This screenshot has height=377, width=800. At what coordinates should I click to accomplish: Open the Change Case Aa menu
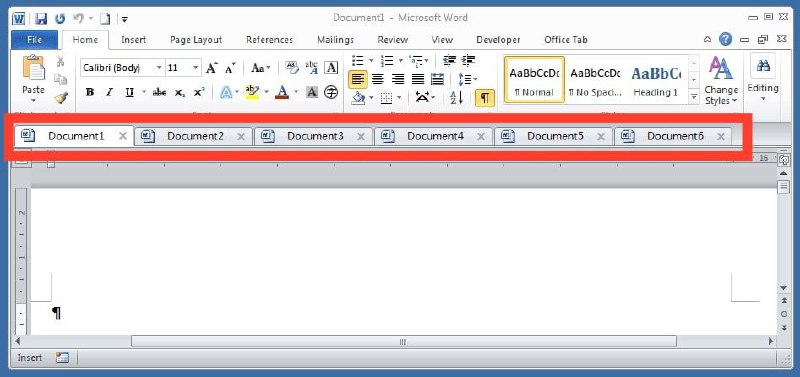point(260,68)
